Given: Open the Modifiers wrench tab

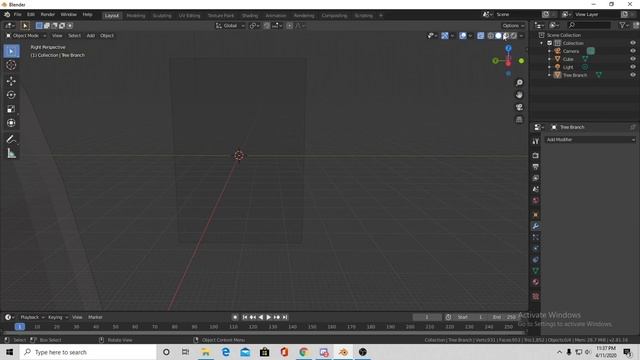Looking at the screenshot, I should (x=536, y=226).
